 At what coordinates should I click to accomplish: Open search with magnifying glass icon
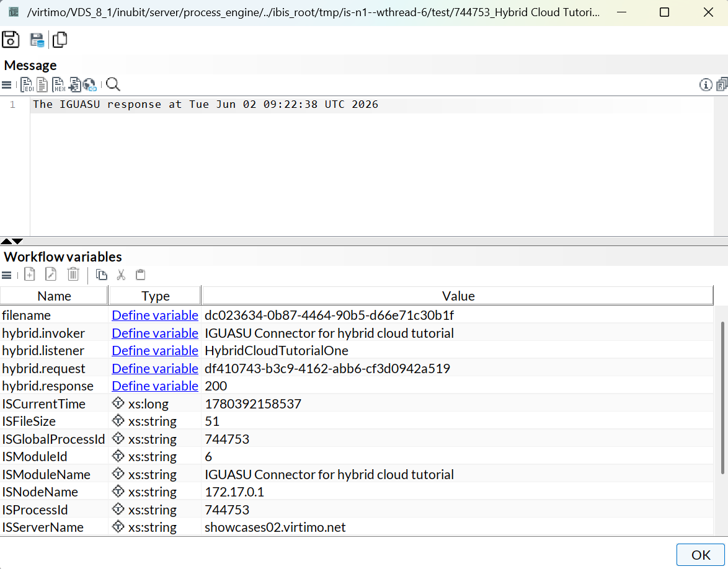pos(113,84)
